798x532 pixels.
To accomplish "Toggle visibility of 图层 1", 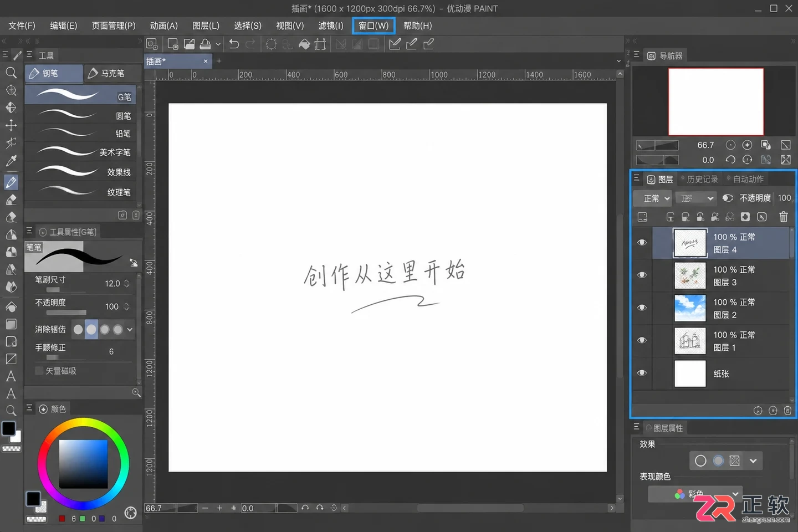I will click(x=642, y=340).
